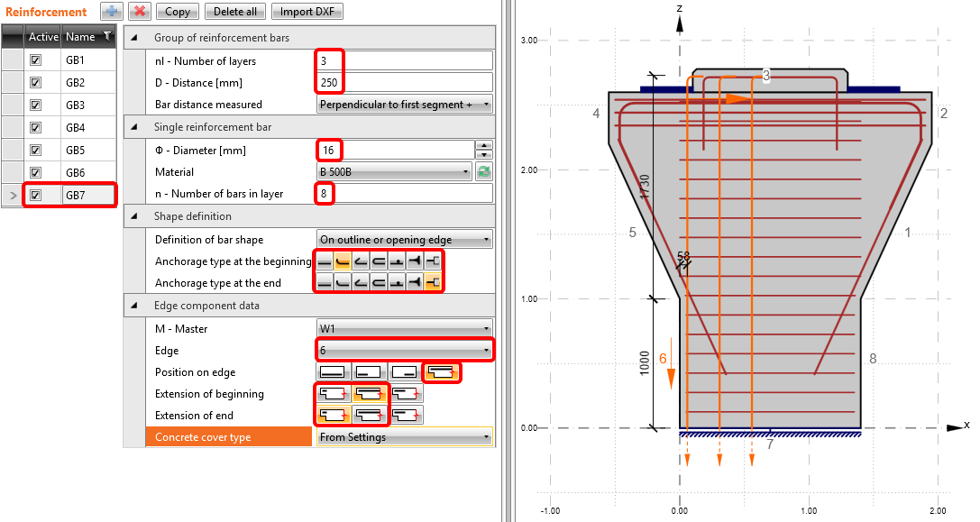The width and height of the screenshot is (980, 522).
Task: Collapse the Group of reinforcement bars section
Action: tap(134, 38)
